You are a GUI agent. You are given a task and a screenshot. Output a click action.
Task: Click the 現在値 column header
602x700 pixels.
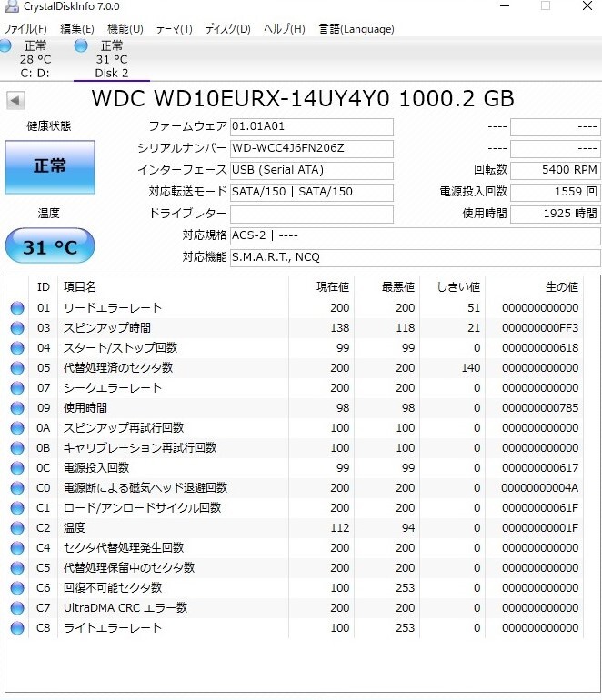pos(322,287)
